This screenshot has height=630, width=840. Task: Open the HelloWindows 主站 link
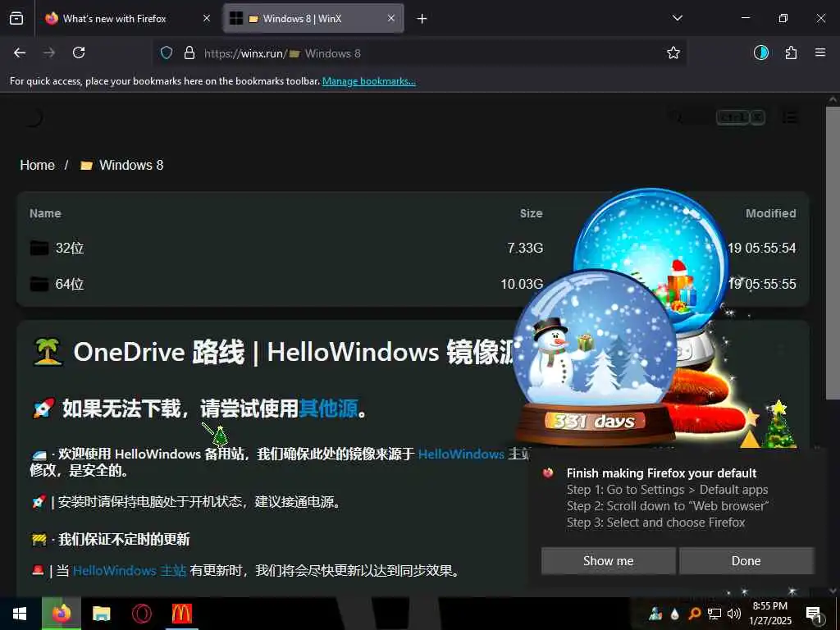click(x=130, y=571)
